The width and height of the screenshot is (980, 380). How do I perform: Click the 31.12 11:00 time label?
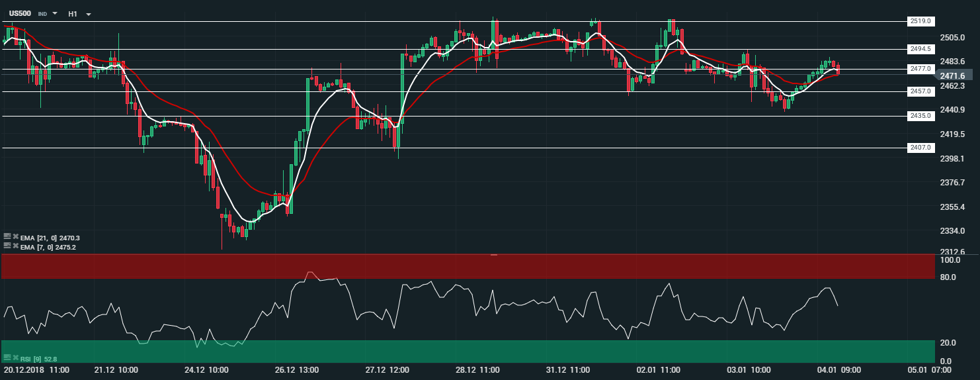click(569, 370)
